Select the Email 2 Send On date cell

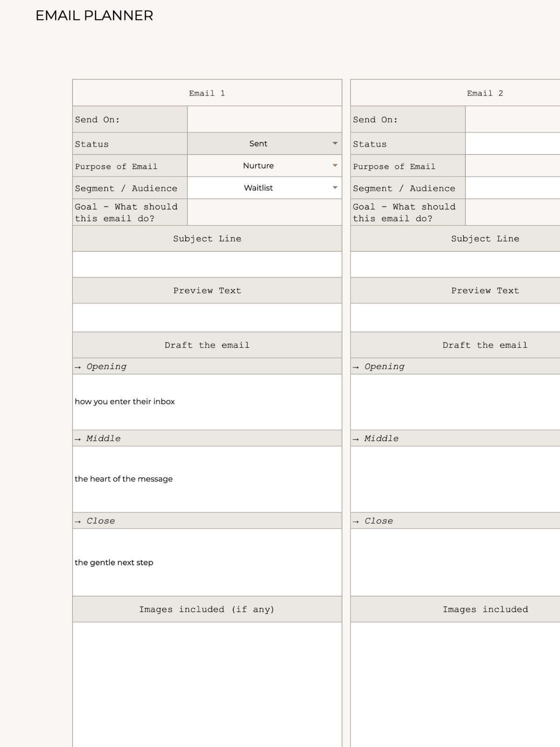click(x=512, y=120)
